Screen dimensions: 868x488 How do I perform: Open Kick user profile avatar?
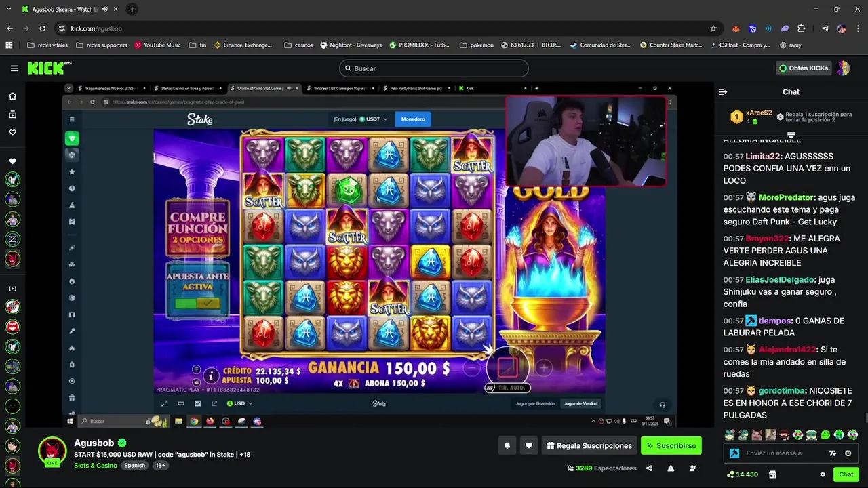[x=844, y=68]
